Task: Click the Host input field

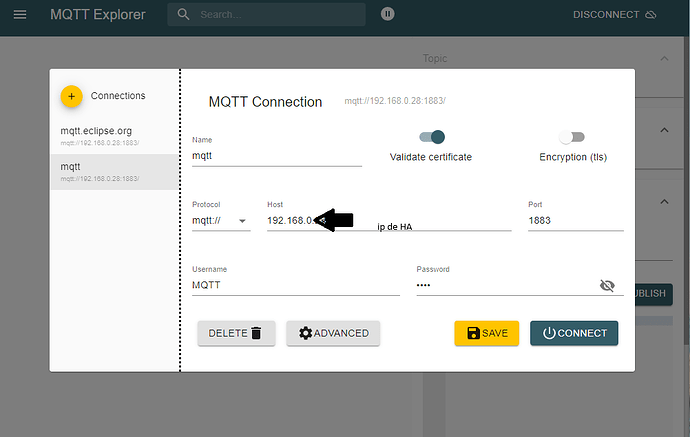Action: [389, 221]
